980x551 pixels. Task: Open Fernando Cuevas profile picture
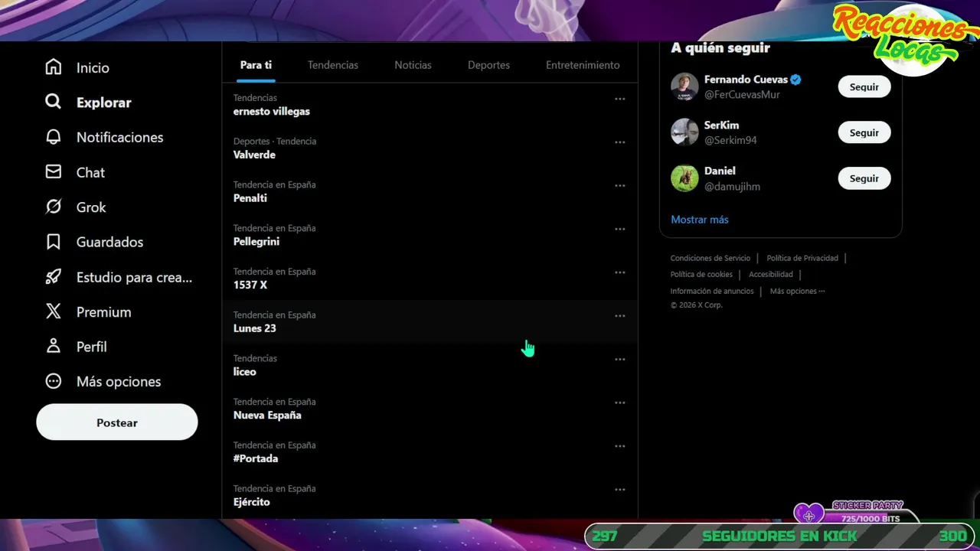(684, 86)
